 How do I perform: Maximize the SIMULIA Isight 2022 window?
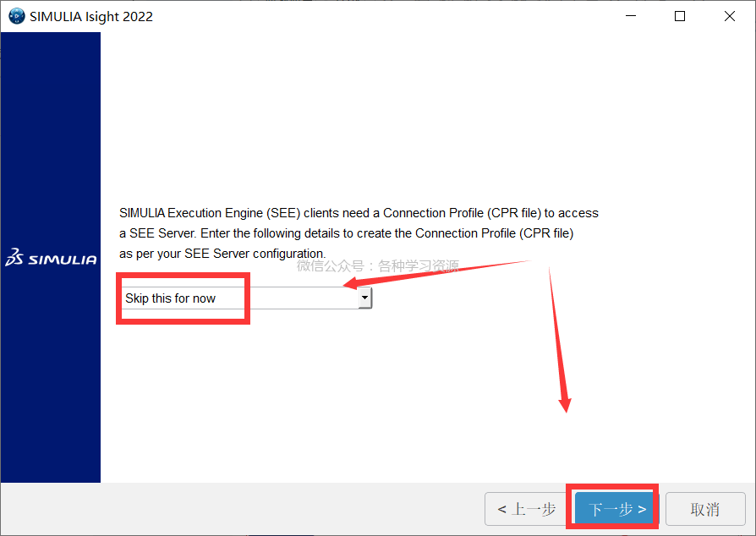pyautogui.click(x=680, y=16)
